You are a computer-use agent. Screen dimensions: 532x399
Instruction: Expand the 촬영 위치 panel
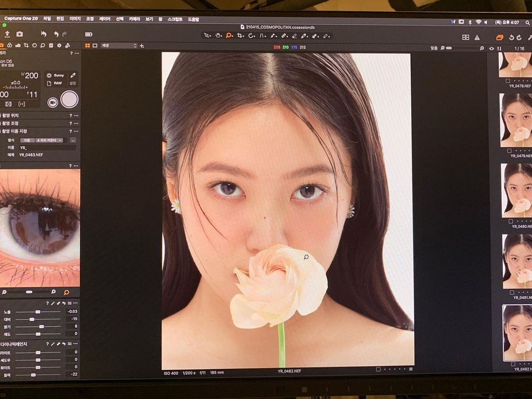(10, 115)
